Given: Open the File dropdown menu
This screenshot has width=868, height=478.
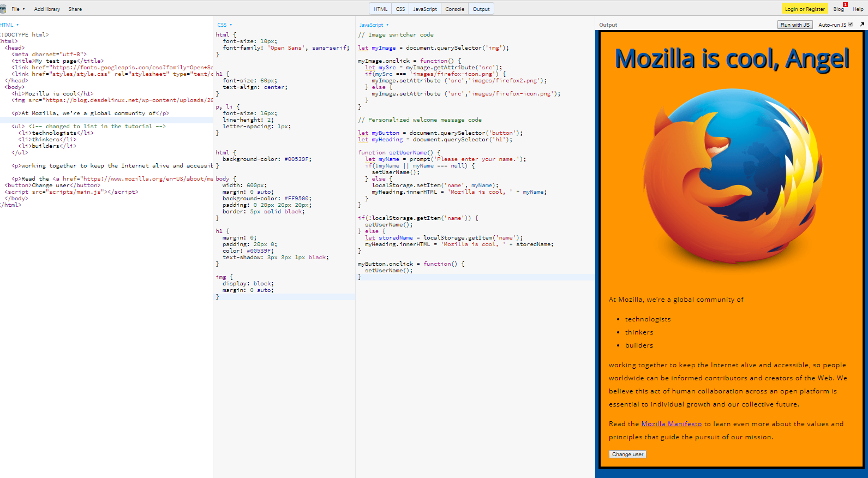Looking at the screenshot, I should (18, 9).
